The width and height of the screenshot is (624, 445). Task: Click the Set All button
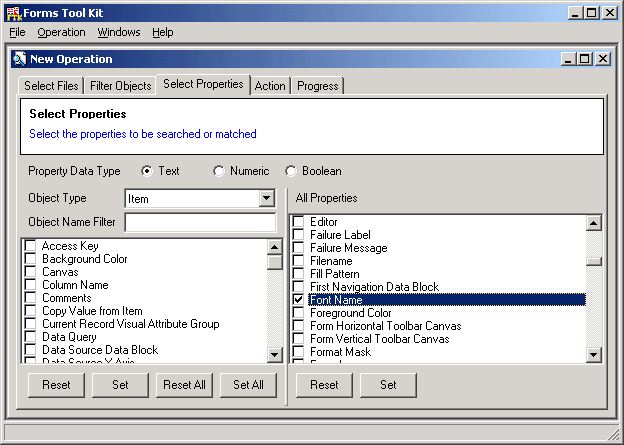click(248, 385)
